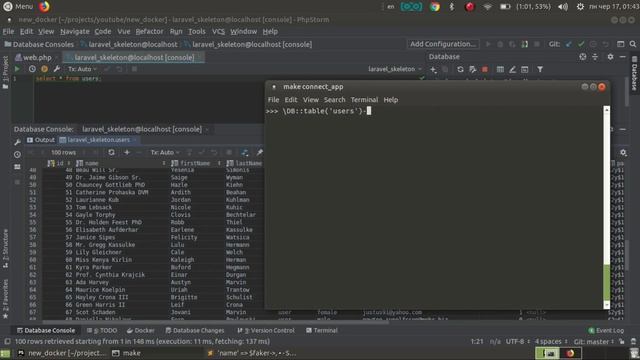Click the red Stop icon in Database panel
The height and width of the screenshot is (360, 640).
click(x=484, y=70)
